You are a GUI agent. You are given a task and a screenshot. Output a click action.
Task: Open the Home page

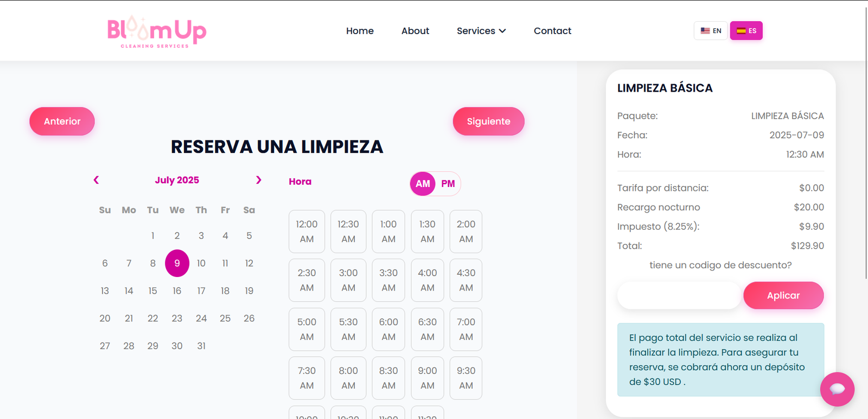(x=360, y=31)
